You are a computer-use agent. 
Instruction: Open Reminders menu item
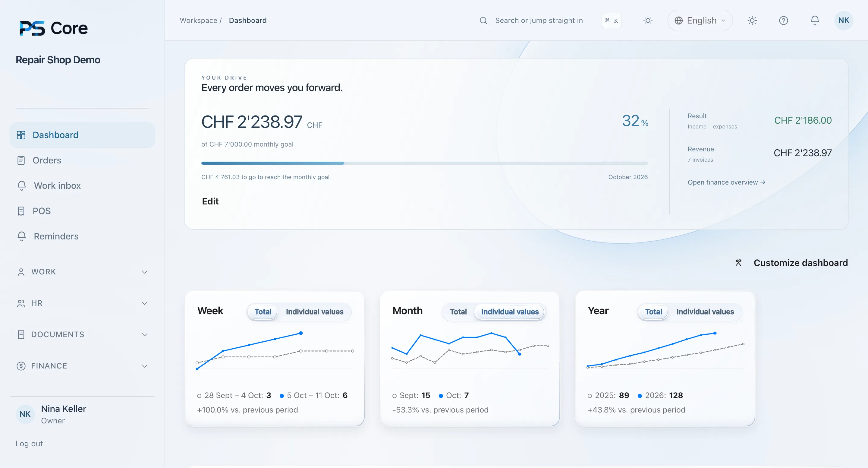click(82, 236)
